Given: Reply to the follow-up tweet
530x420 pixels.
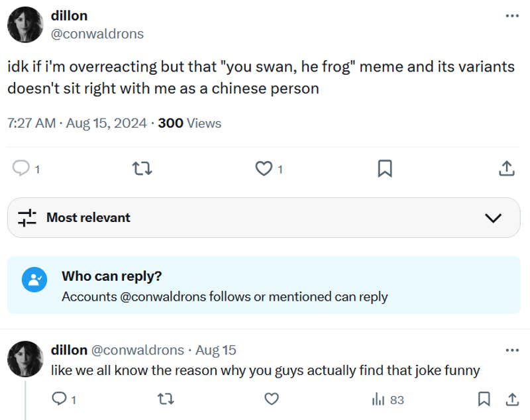Looking at the screenshot, I should [x=59, y=399].
